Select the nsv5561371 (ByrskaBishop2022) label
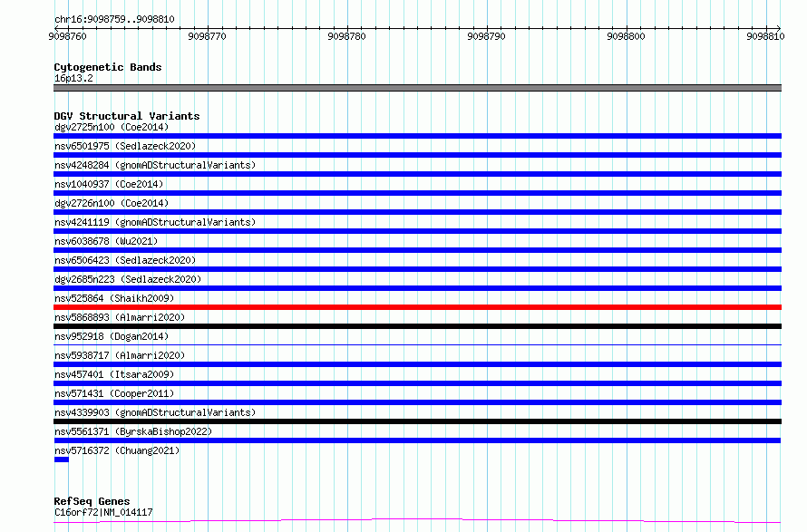 point(133,431)
